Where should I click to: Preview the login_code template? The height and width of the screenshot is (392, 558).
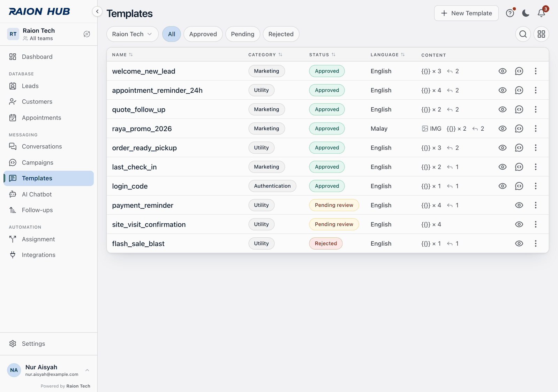point(502,186)
